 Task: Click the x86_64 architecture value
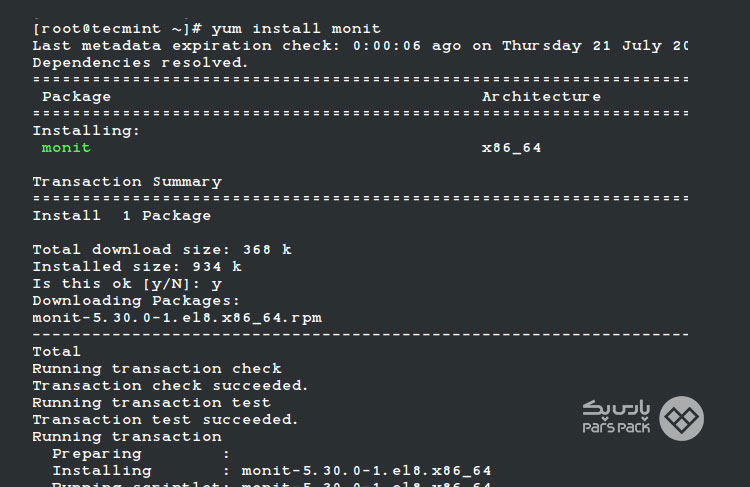pos(511,148)
